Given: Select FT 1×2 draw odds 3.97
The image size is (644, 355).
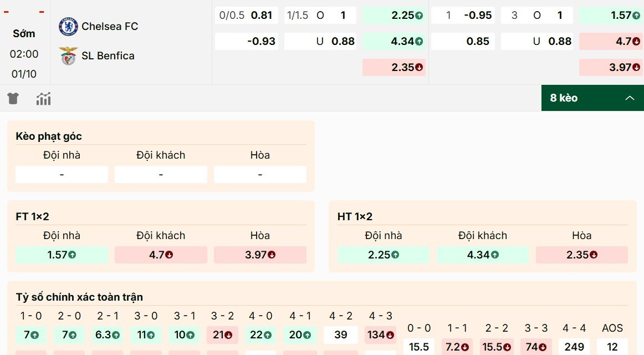Looking at the screenshot, I should (x=260, y=255).
